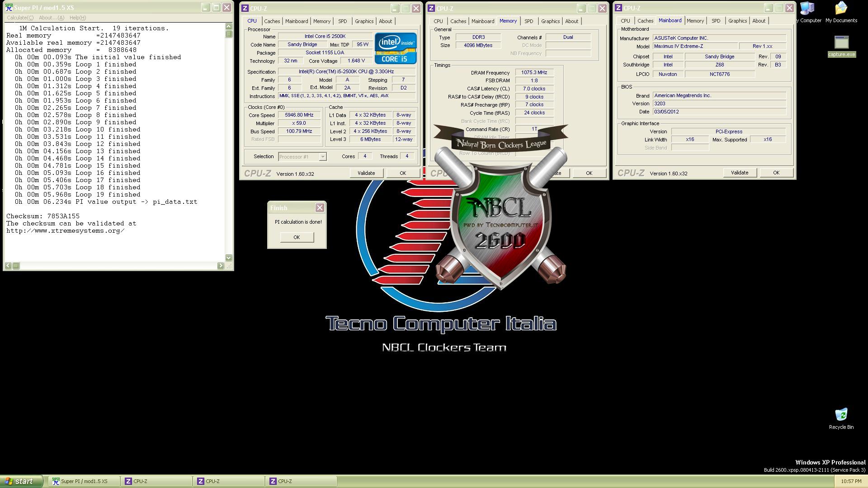Click the Multiplier x 59.0 field

tap(299, 123)
